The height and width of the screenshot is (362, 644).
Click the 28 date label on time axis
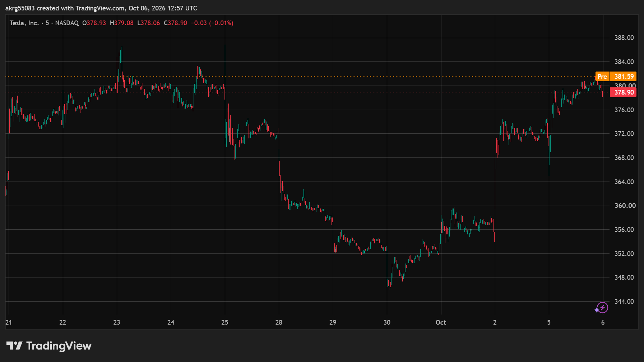click(x=279, y=322)
